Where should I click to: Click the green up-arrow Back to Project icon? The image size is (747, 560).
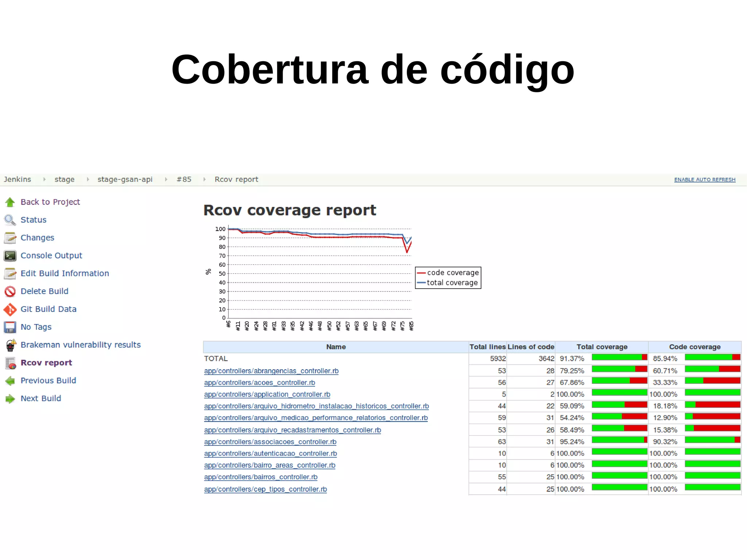coord(10,202)
